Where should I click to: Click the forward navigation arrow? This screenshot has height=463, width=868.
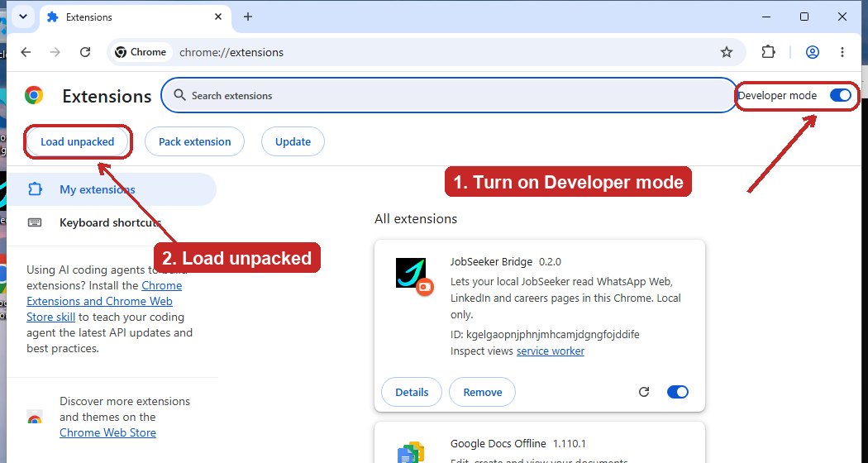55,52
